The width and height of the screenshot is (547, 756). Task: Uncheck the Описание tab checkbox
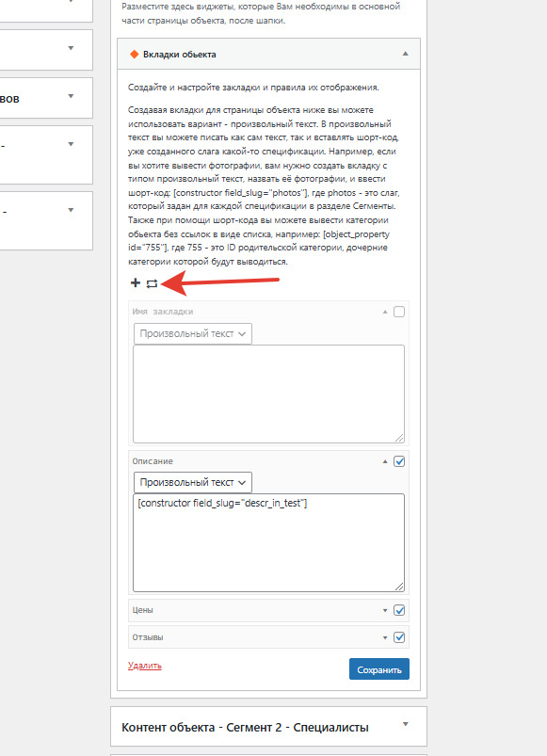point(399,461)
